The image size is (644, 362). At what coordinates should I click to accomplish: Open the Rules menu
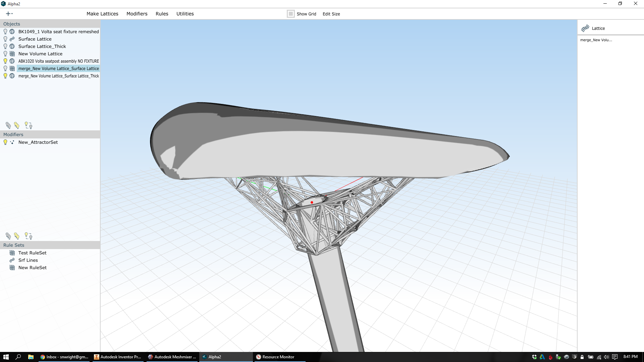(x=162, y=14)
